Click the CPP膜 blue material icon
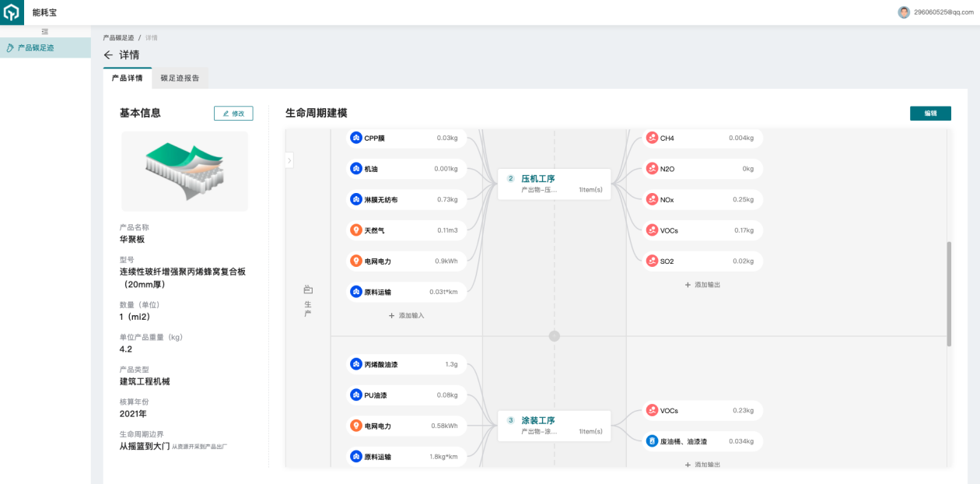The width and height of the screenshot is (980, 484). click(356, 139)
